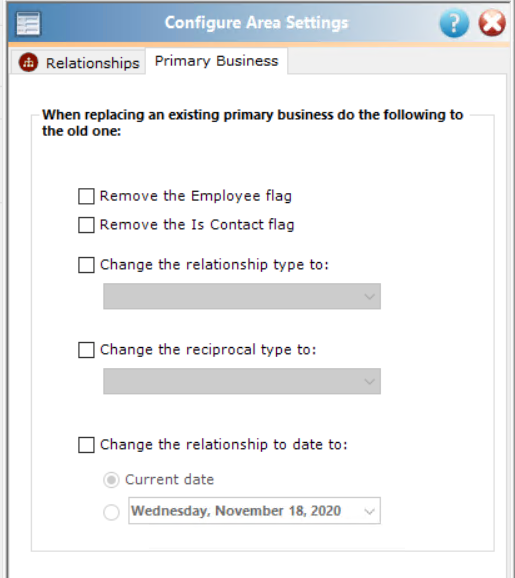Check Change the relationship type to
Screen dimensions: 515x578
(86, 265)
